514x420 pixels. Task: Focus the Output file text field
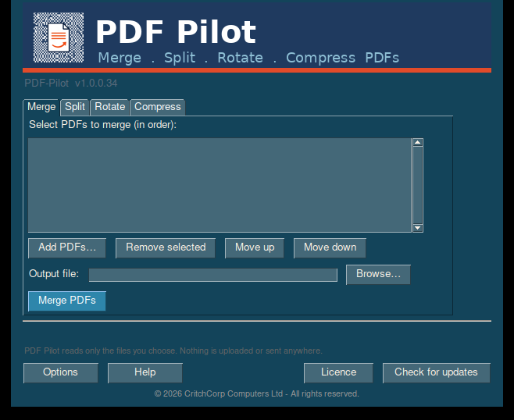(213, 275)
